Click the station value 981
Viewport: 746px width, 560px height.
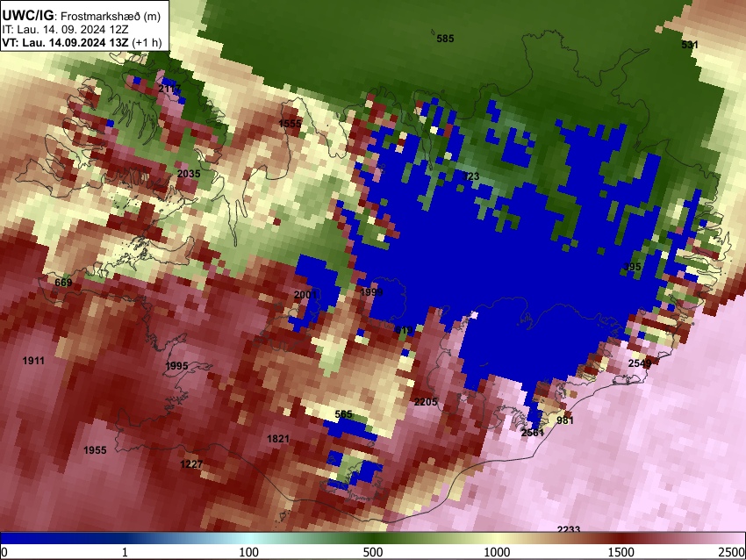tap(564, 420)
